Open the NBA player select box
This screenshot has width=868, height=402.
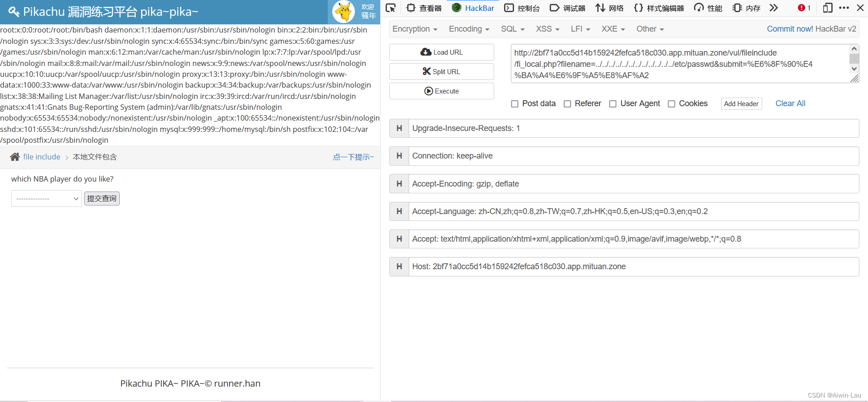(x=46, y=199)
